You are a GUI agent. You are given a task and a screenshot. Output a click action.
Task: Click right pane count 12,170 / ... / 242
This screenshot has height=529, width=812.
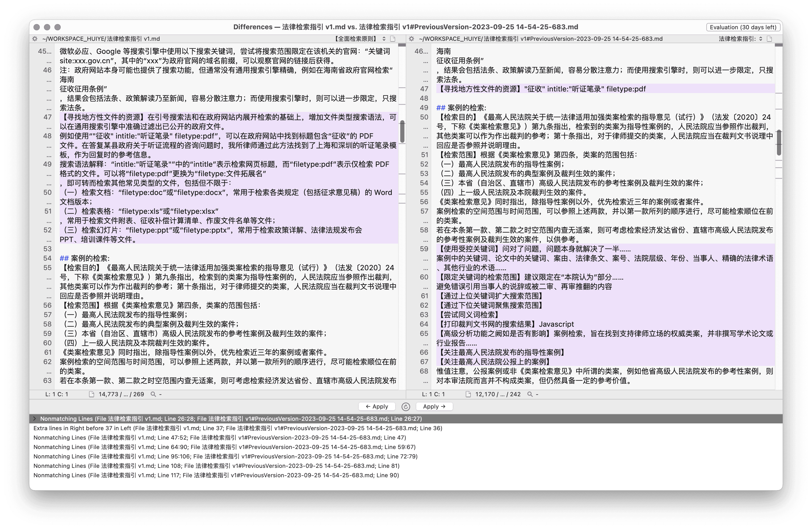click(x=498, y=394)
